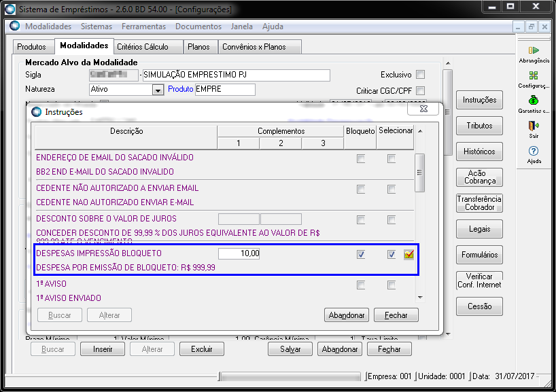Open the Modalidades menu
The image size is (556, 392).
click(48, 26)
